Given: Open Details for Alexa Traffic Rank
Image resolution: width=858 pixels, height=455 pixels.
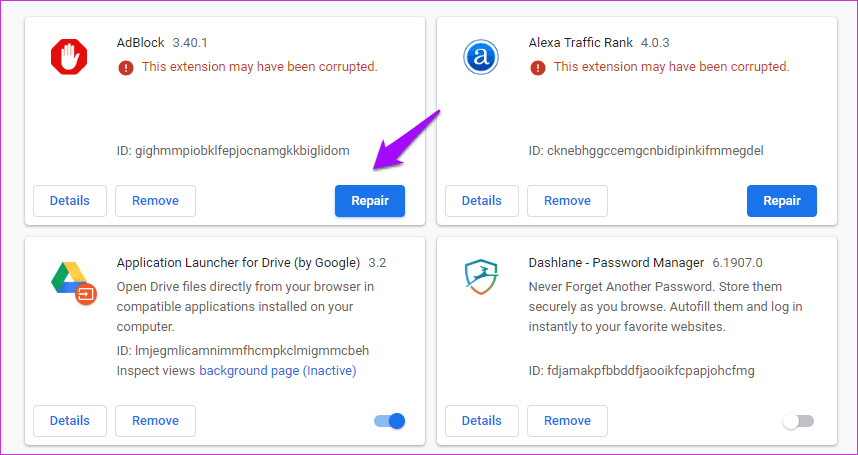Looking at the screenshot, I should 482,201.
